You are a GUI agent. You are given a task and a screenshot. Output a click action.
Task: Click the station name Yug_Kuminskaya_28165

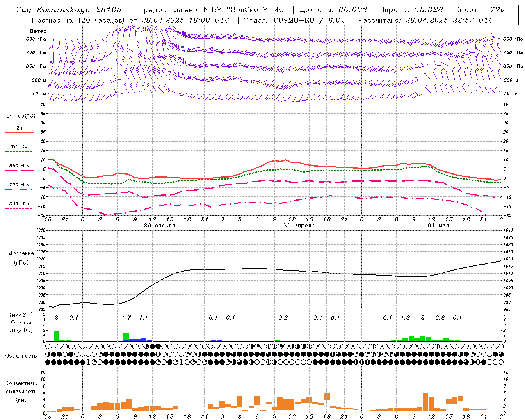coord(68,10)
